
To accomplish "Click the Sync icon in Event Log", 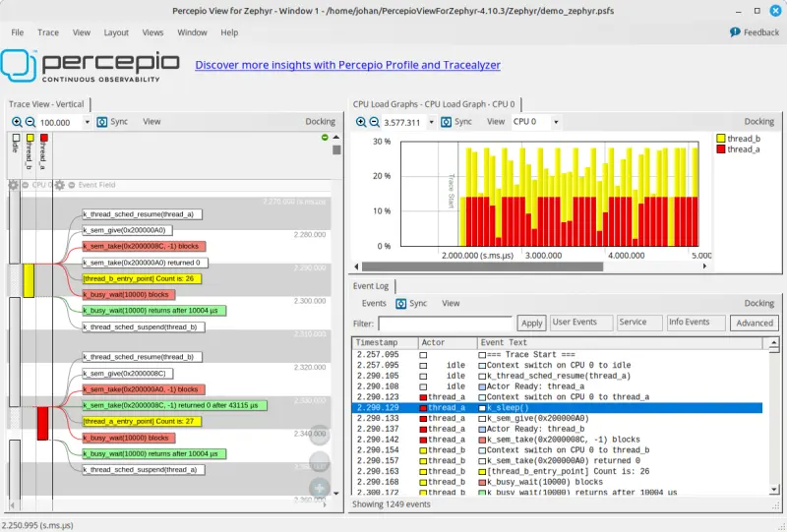I will 401,304.
